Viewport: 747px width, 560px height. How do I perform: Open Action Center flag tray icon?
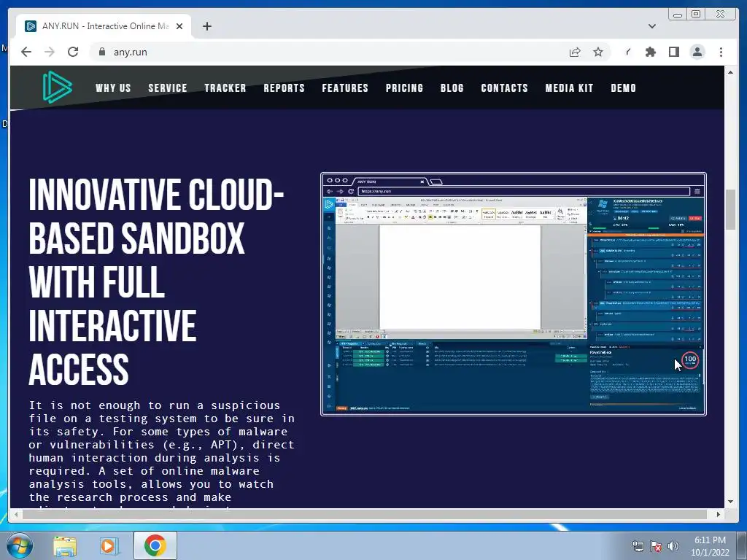tap(656, 545)
